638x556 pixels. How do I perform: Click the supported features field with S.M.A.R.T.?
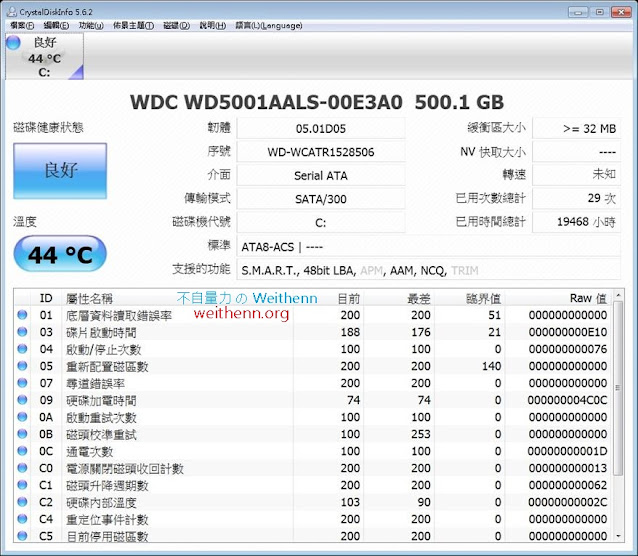tap(428, 270)
